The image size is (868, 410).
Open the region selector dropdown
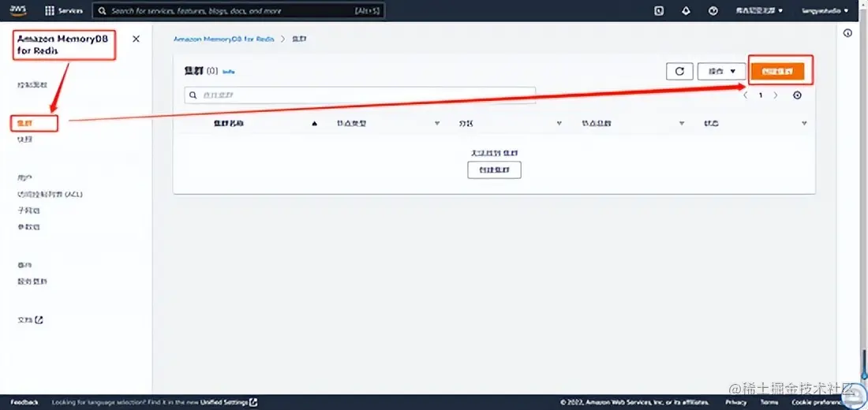(759, 10)
